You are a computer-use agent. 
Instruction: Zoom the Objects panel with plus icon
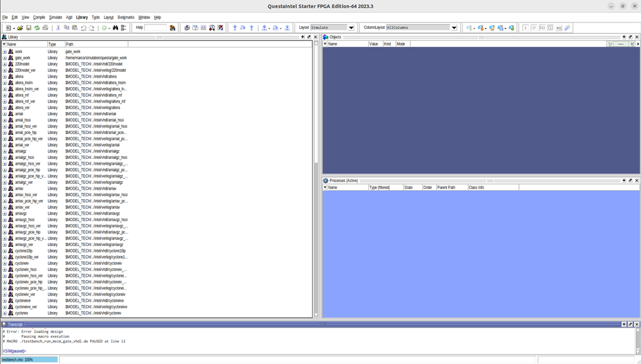click(x=624, y=37)
